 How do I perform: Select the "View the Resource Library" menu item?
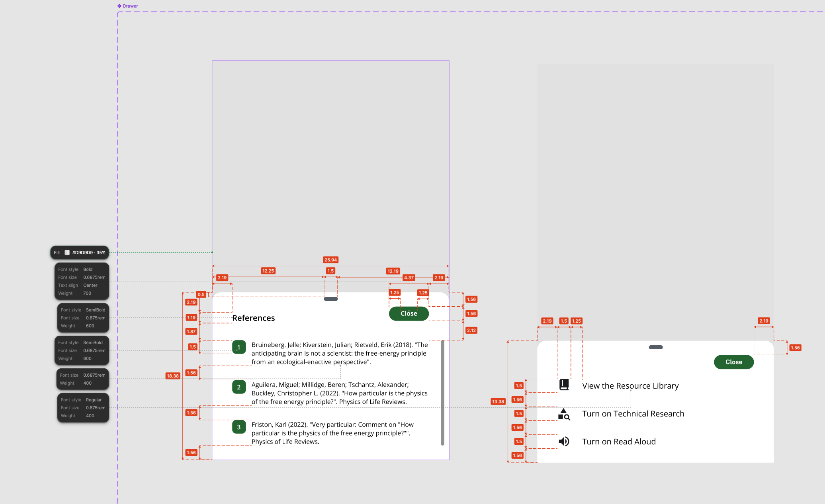(631, 385)
